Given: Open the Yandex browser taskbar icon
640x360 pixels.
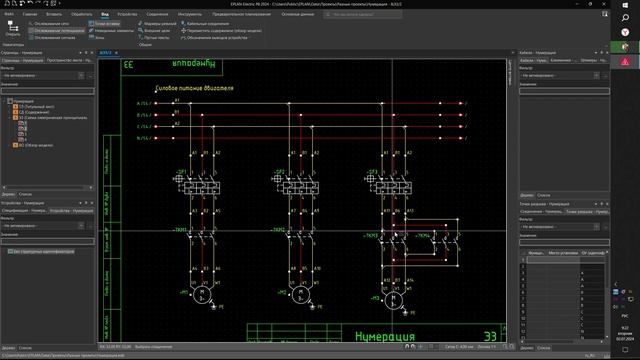Looking at the screenshot, I should pos(625,32).
